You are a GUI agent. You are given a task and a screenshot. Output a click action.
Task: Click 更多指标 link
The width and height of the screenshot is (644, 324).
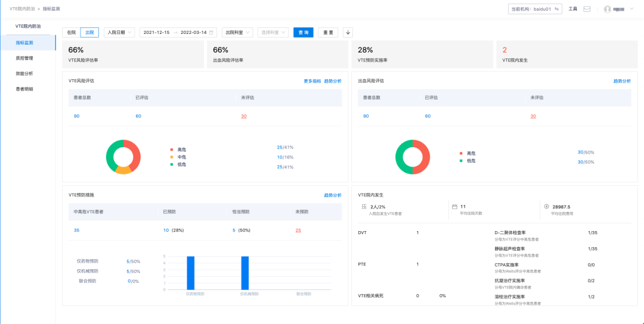[312, 81]
